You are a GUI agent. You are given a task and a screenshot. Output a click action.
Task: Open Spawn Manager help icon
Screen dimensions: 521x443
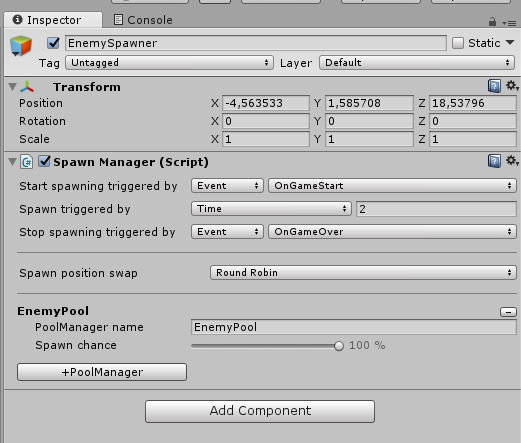click(494, 161)
